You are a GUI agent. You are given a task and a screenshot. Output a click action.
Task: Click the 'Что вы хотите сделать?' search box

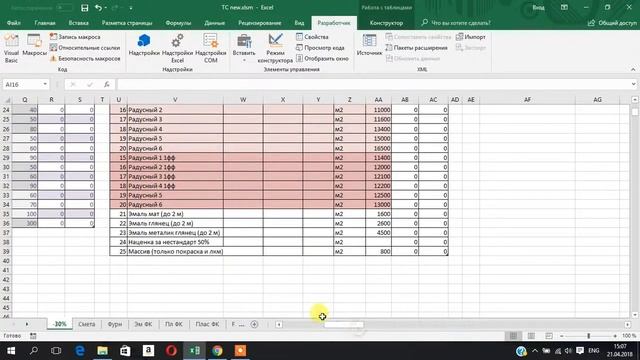[x=456, y=23]
